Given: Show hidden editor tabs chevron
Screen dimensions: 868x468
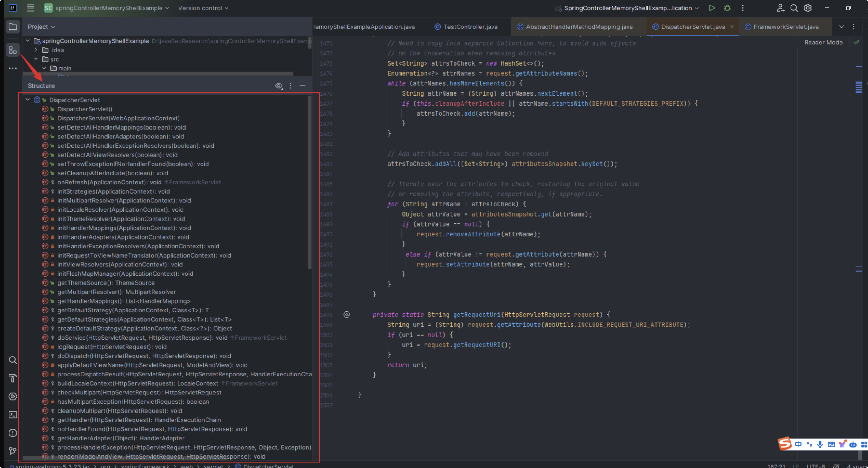Looking at the screenshot, I should coord(841,27).
